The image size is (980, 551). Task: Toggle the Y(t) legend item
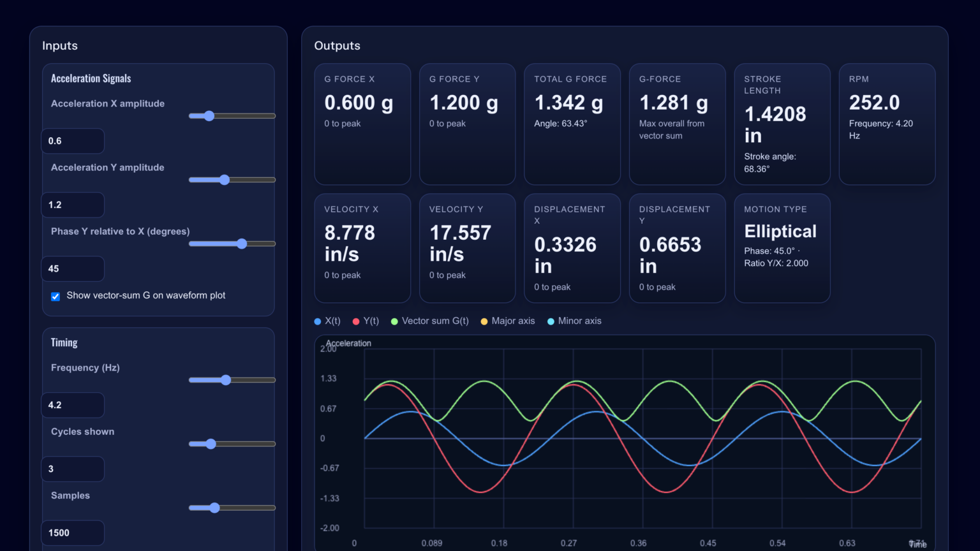(x=366, y=321)
